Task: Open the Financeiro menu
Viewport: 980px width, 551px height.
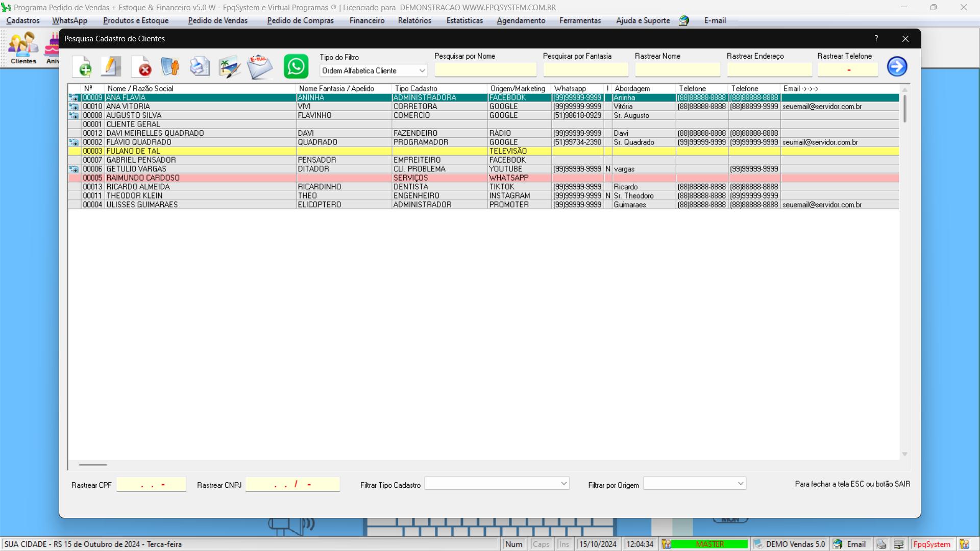Action: point(367,21)
